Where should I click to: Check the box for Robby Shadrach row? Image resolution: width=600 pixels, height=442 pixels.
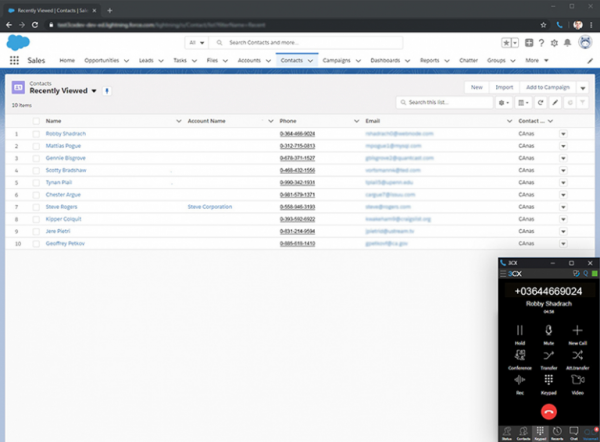click(x=36, y=133)
